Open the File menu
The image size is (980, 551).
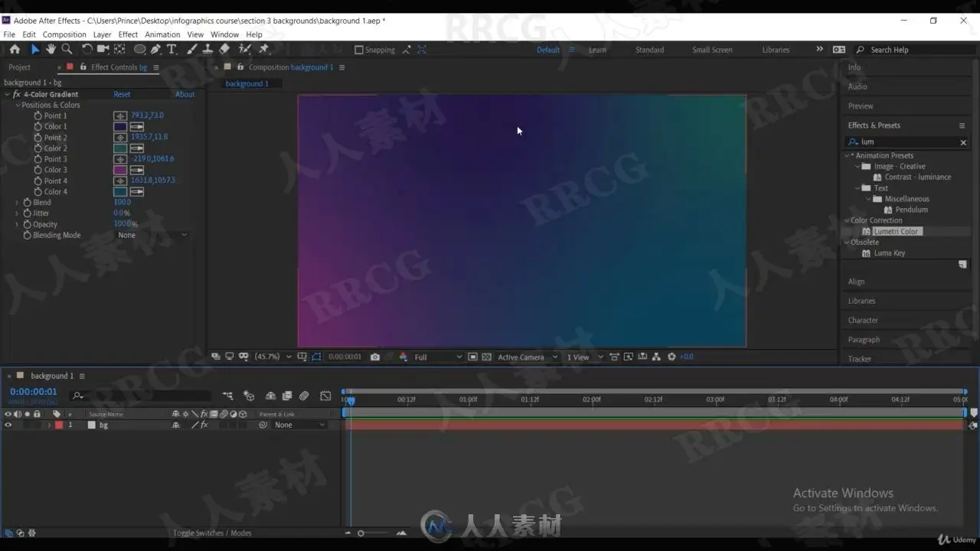click(x=9, y=34)
